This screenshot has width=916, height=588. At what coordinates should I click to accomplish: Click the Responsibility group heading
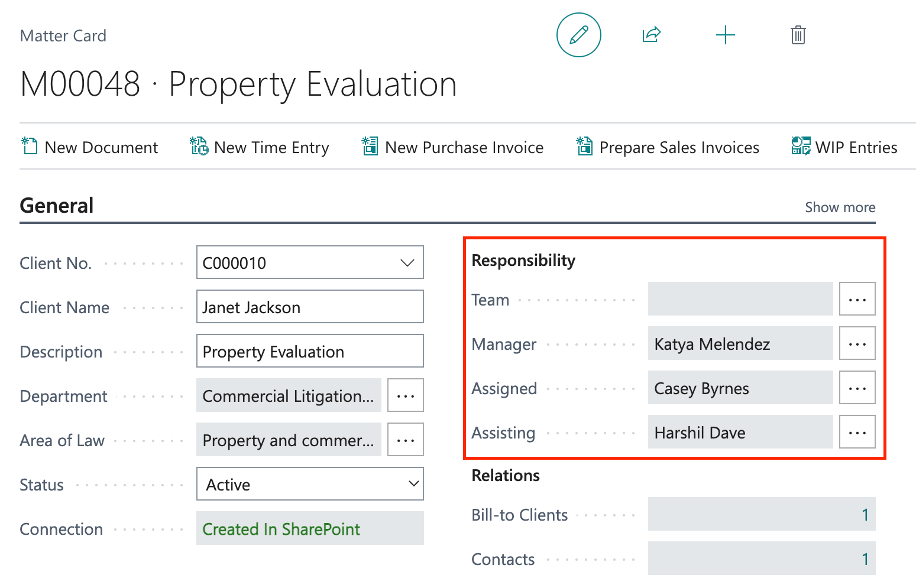[523, 261]
